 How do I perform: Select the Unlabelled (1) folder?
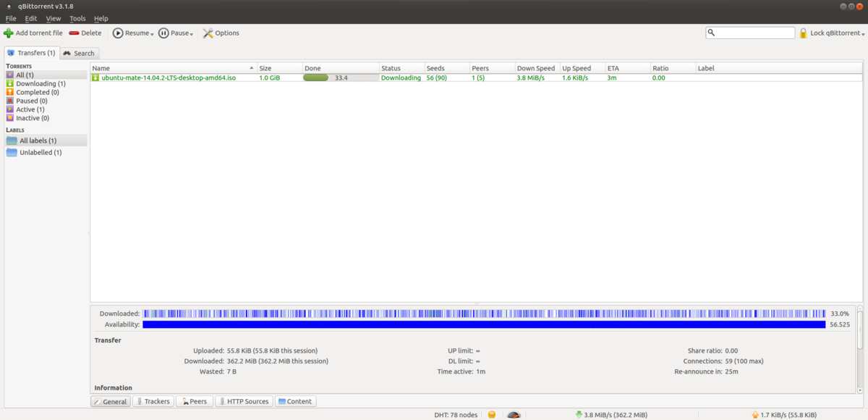click(x=46, y=153)
